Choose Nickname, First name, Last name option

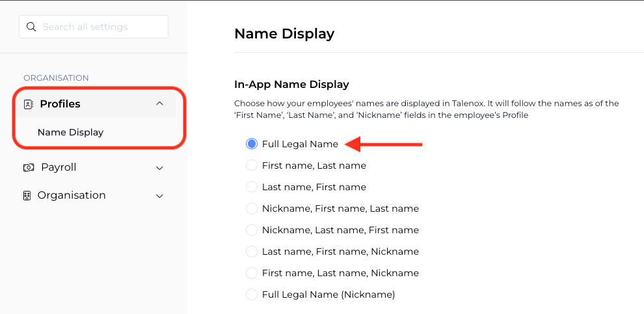(251, 208)
